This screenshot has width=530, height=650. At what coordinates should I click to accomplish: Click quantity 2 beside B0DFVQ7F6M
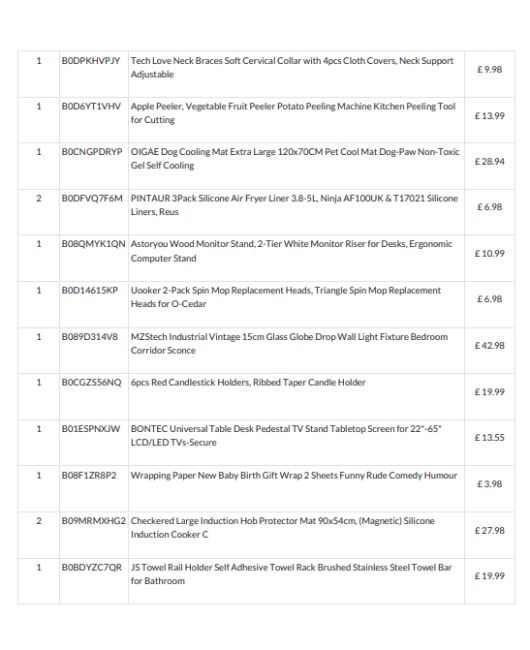point(39,199)
